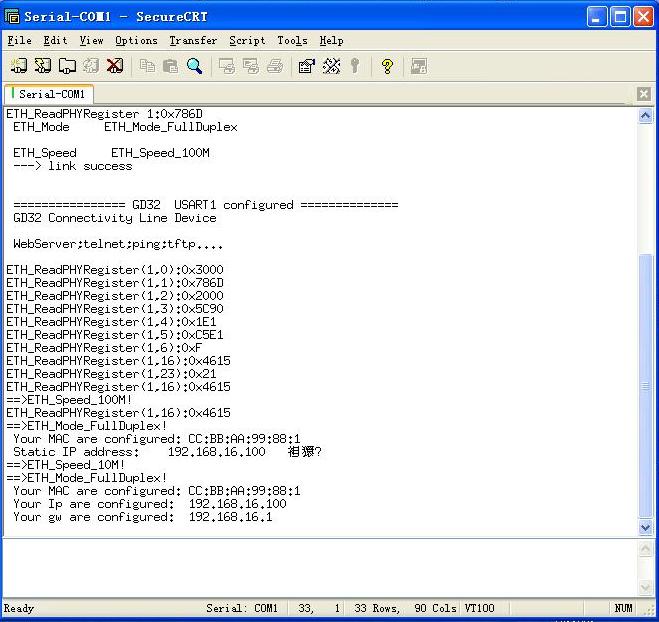Click the 'Ready' status bar text
Image resolution: width=659 pixels, height=622 pixels.
pos(18,608)
